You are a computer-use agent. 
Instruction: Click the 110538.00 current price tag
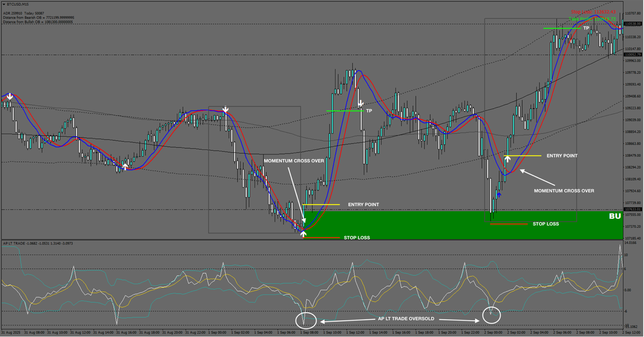pos(632,24)
